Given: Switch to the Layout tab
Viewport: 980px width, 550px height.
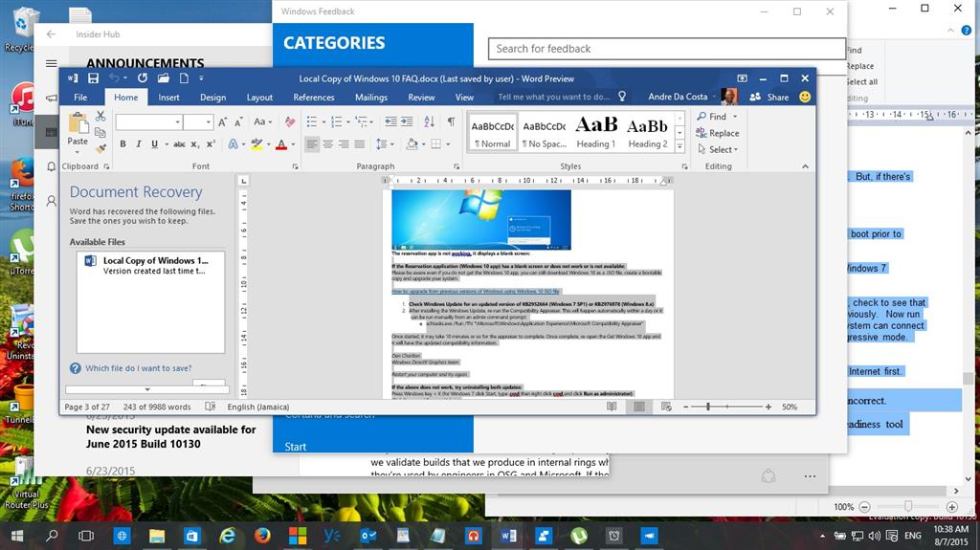Looking at the screenshot, I should click(259, 97).
